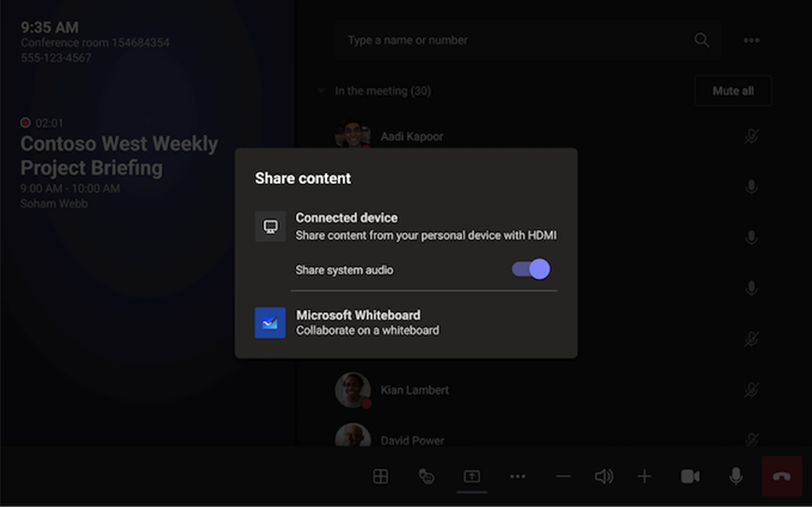
Task: Select the Share content toolbar icon
Action: (x=472, y=476)
